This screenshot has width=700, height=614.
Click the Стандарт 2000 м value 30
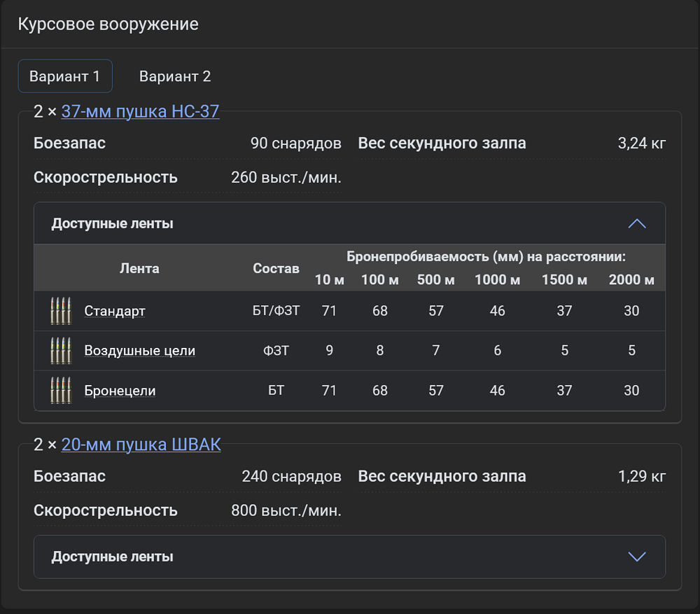[x=631, y=311]
